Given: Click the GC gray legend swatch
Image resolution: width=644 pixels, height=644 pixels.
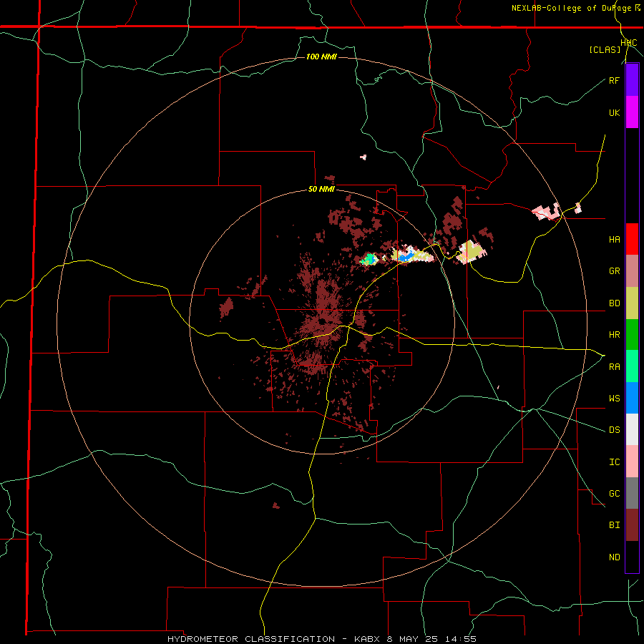Looking at the screenshot, I should pos(632,493).
